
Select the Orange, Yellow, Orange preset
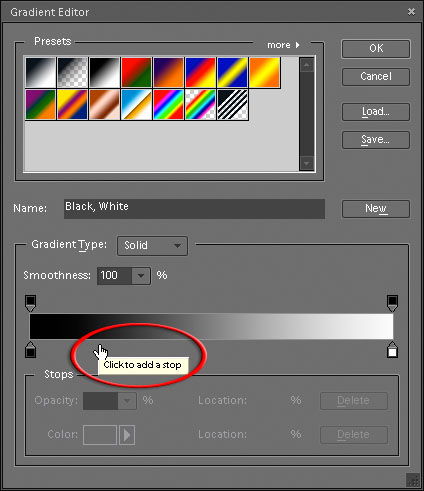[x=264, y=73]
